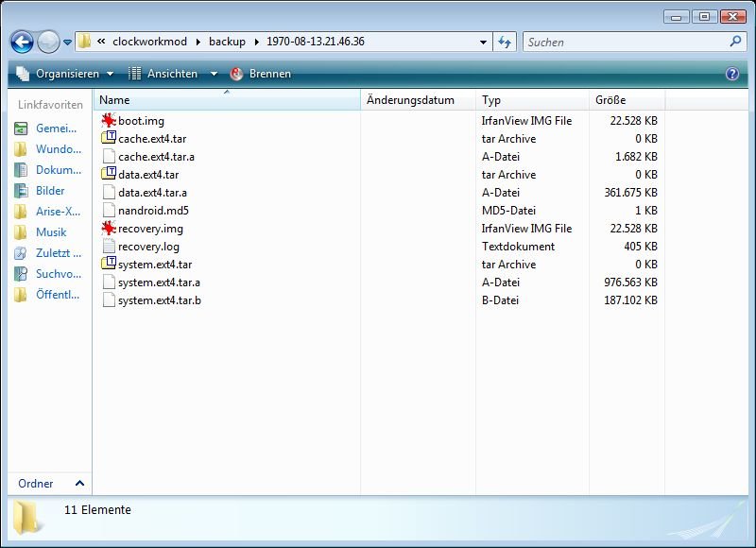
Task: Select the system.ext4.tar file
Action: tap(155, 265)
